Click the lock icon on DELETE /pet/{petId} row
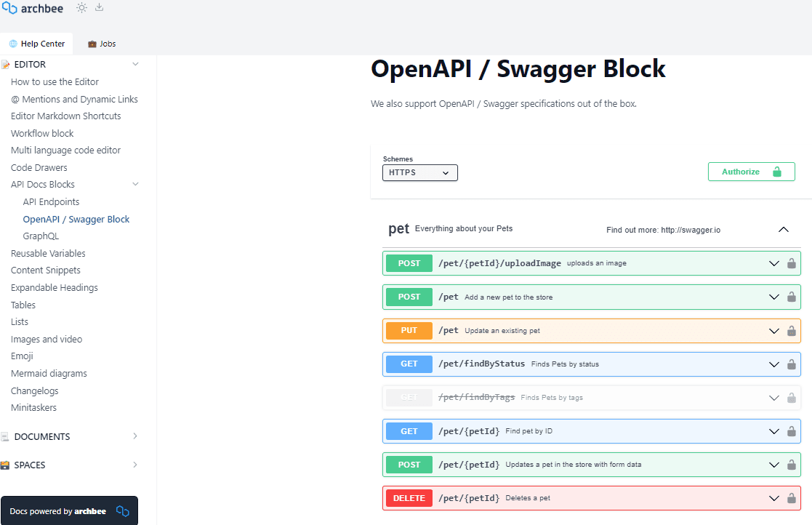Screen dimensions: 812x525 click(x=791, y=498)
